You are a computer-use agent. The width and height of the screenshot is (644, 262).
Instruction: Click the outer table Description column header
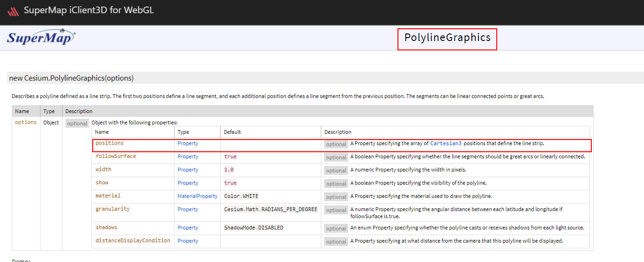(x=79, y=111)
